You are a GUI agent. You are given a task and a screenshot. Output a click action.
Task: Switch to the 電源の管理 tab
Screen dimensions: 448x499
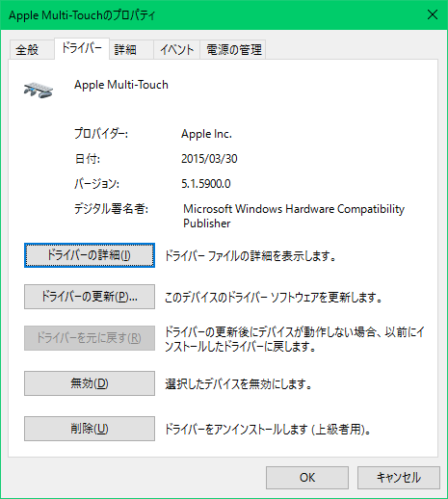(x=233, y=49)
